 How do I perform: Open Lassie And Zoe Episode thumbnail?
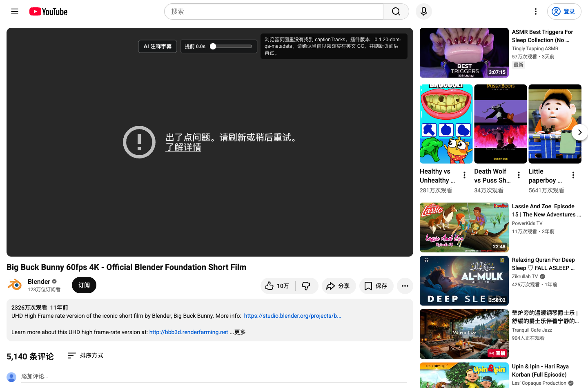(464, 227)
